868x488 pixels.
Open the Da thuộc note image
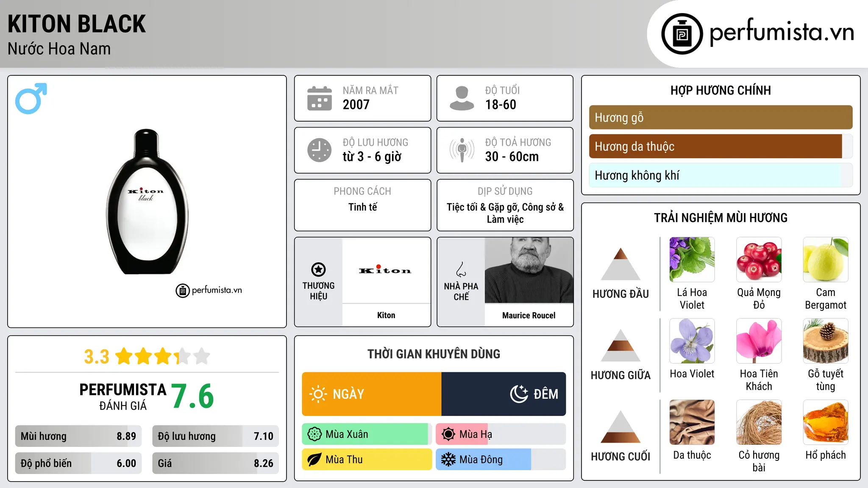point(692,422)
